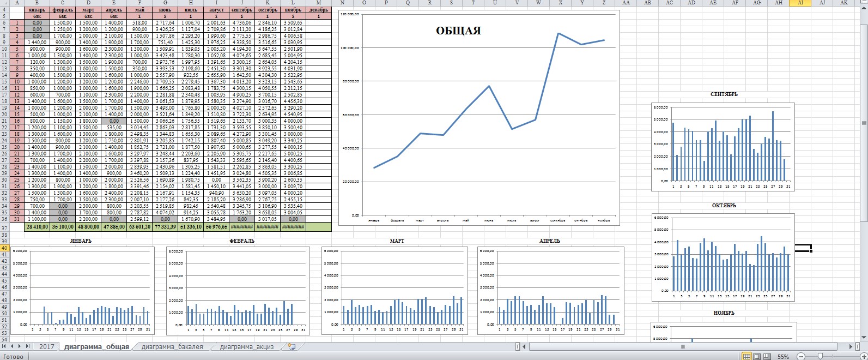This screenshot has width=868, height=360.
Task: Select row header 37
Action: point(5,227)
